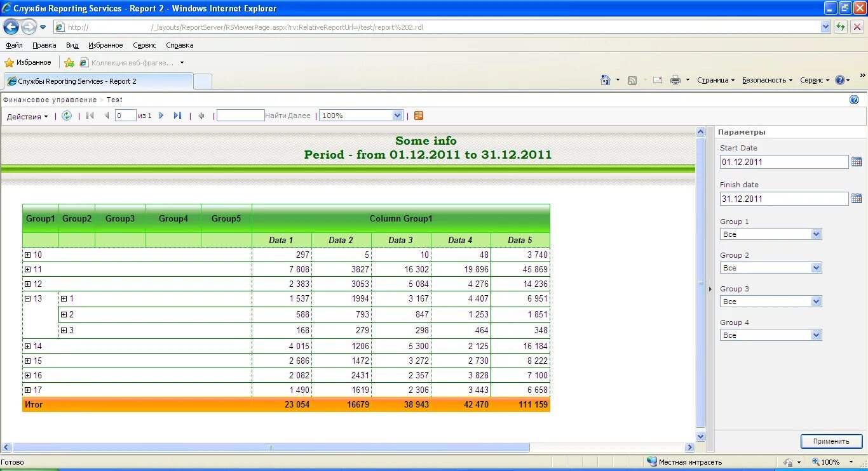Click the report Refresh green icon
This screenshot has height=471, width=868.
pos(67,116)
